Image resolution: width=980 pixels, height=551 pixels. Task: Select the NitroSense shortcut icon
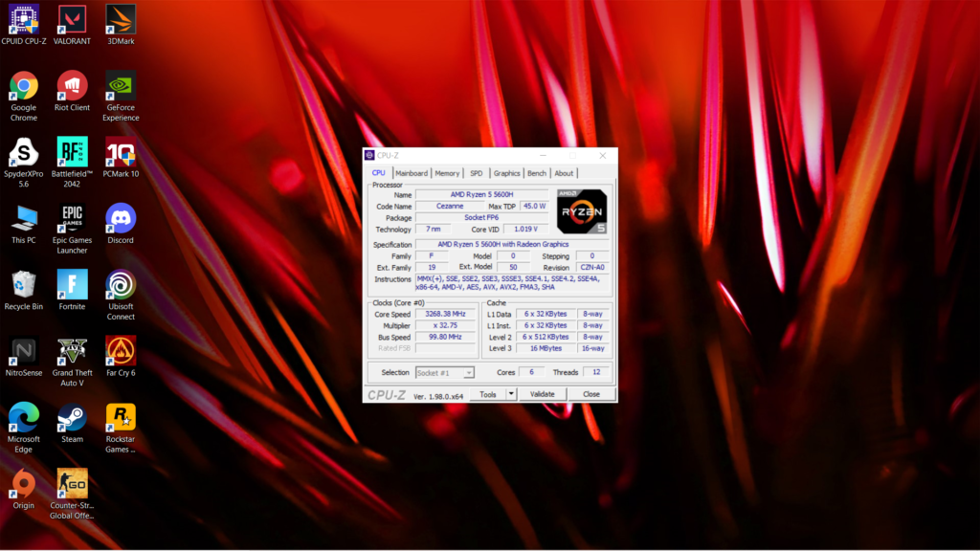[x=24, y=357]
